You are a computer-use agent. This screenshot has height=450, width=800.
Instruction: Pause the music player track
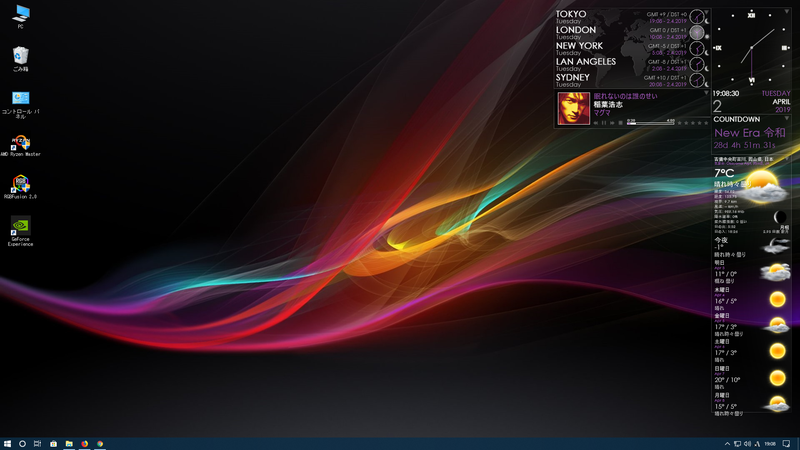(x=604, y=122)
